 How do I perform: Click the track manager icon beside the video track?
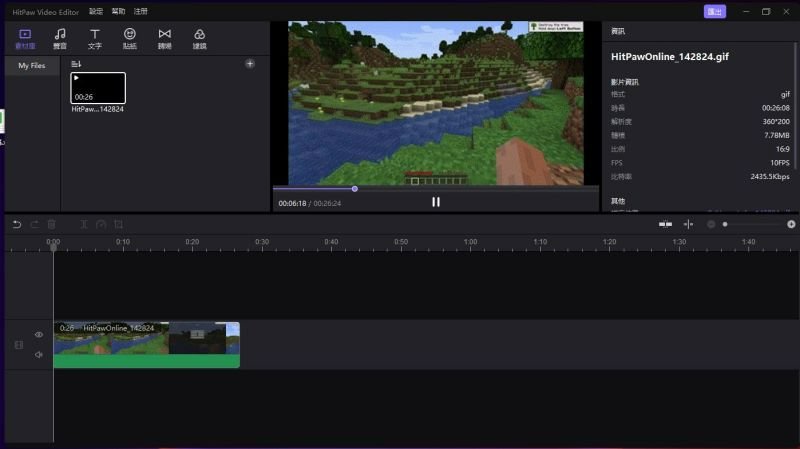(19, 345)
